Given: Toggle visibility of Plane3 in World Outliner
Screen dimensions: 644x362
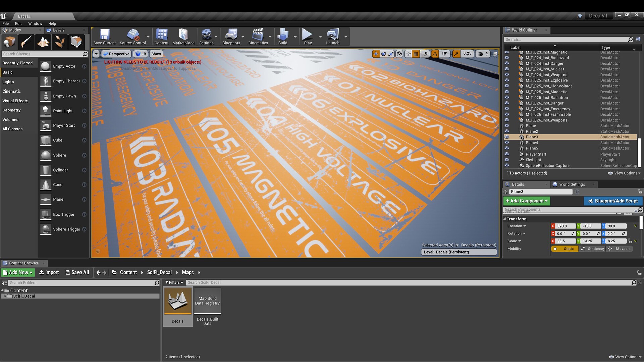Looking at the screenshot, I should [x=507, y=137].
